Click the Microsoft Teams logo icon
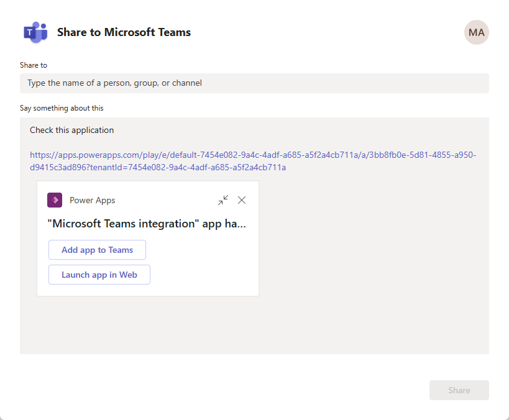Image resolution: width=509 pixels, height=420 pixels. point(35,32)
